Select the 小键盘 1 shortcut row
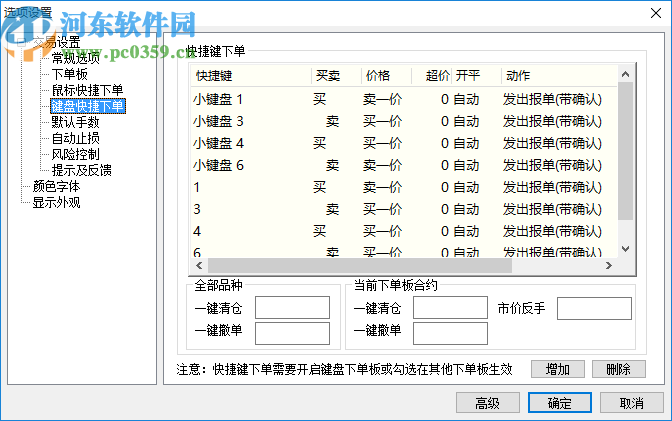This screenshot has width=672, height=421. point(404,99)
